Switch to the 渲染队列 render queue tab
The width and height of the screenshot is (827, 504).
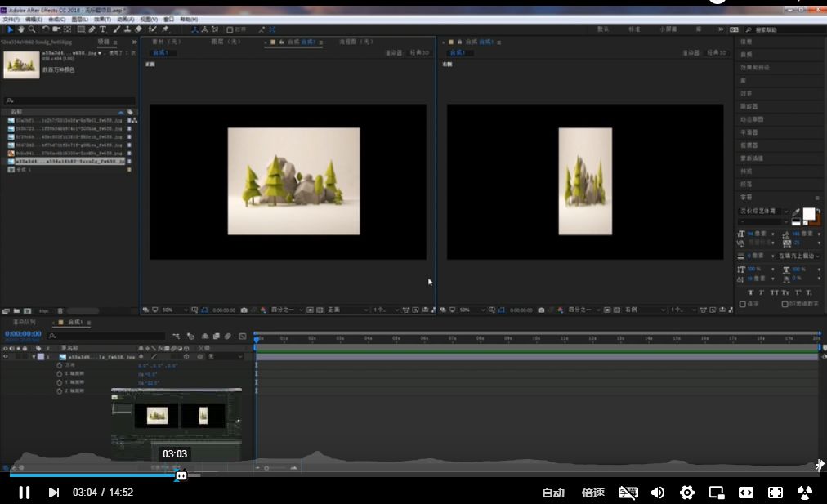click(x=24, y=322)
